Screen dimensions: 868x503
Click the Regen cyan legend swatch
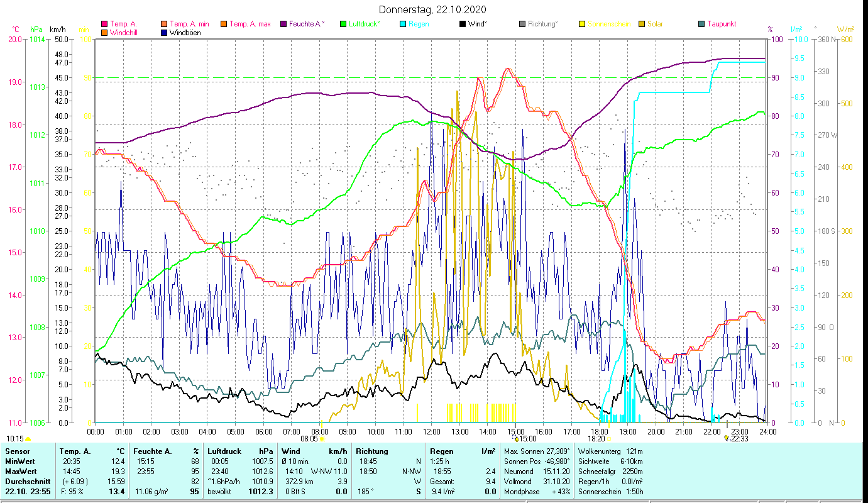(x=402, y=24)
